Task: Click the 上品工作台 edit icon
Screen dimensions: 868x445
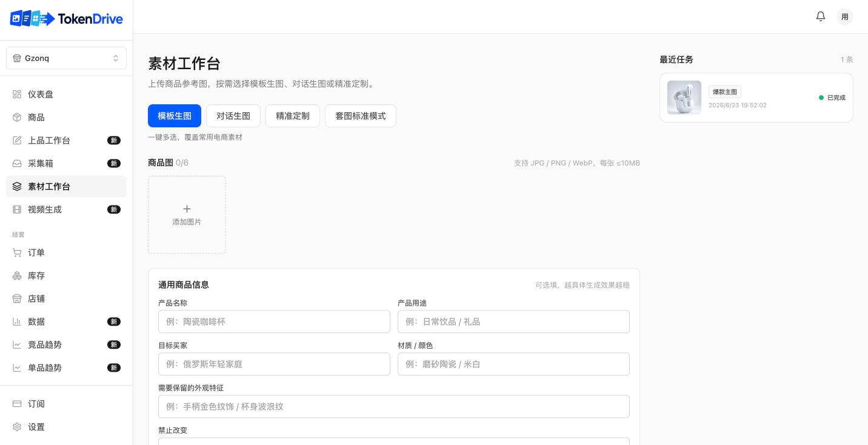Action: click(17, 141)
